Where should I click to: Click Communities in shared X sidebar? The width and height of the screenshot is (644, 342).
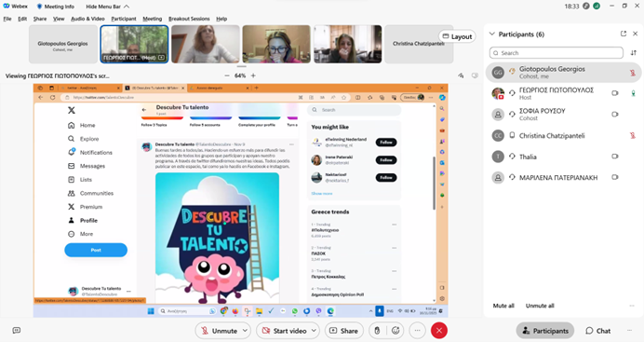pos(91,193)
